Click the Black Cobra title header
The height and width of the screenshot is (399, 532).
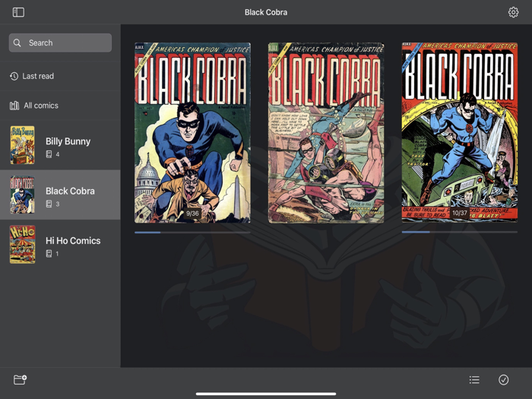click(266, 12)
